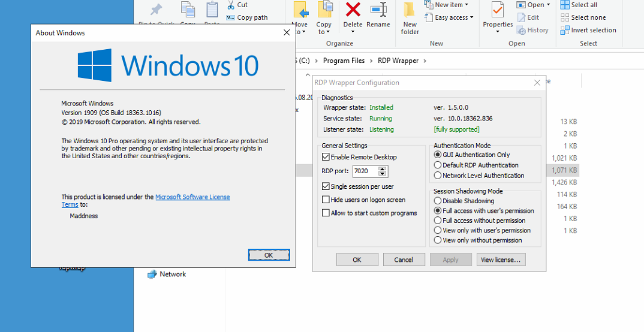Open the New item dropdown arrow
The width and height of the screenshot is (644, 332).
[466, 5]
